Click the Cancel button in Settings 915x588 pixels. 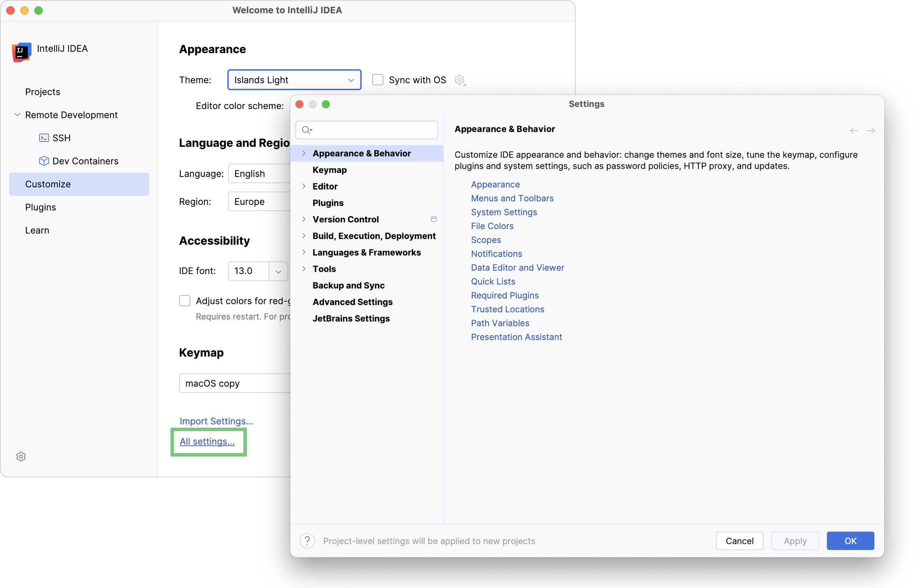coord(739,541)
